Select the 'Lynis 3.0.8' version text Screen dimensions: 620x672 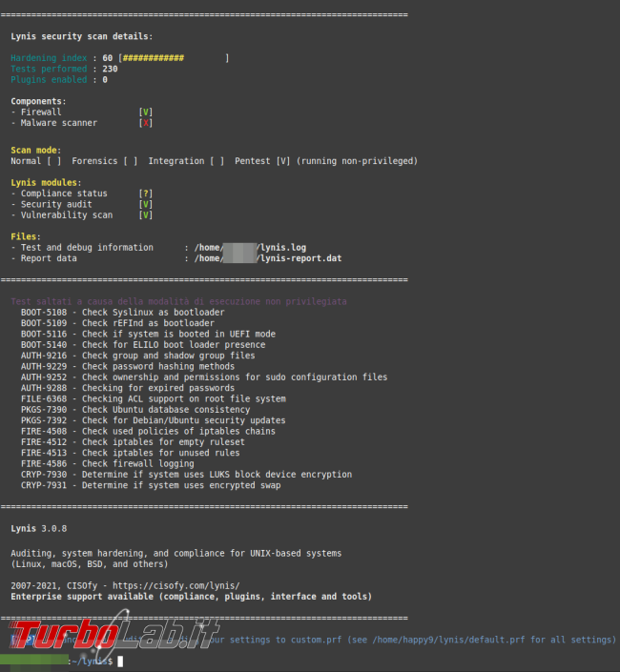point(38,528)
